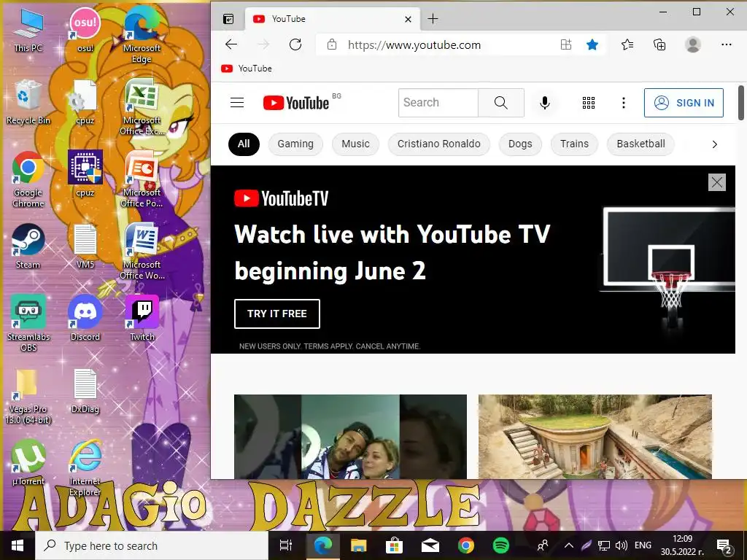Open Edge tab actions menu icon

pos(228,19)
